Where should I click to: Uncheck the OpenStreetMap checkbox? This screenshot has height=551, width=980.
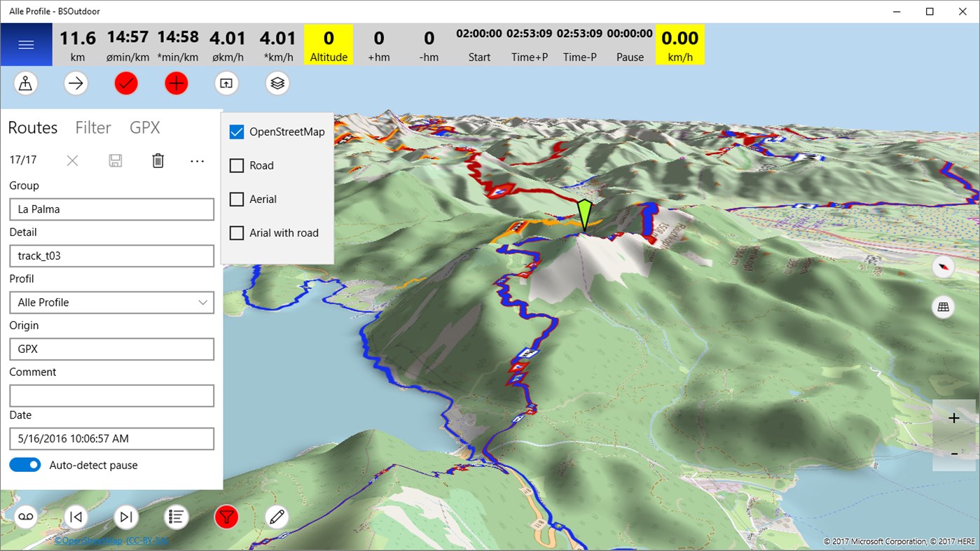tap(237, 132)
